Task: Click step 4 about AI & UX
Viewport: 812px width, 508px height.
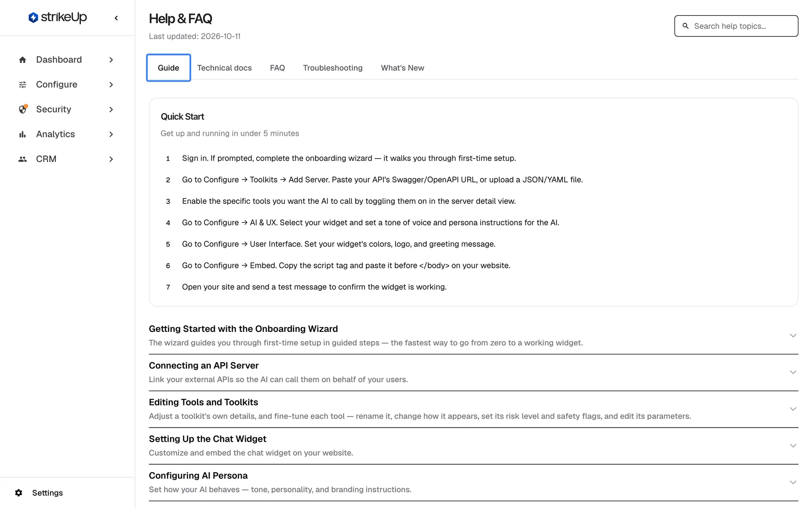Action: 370,223
